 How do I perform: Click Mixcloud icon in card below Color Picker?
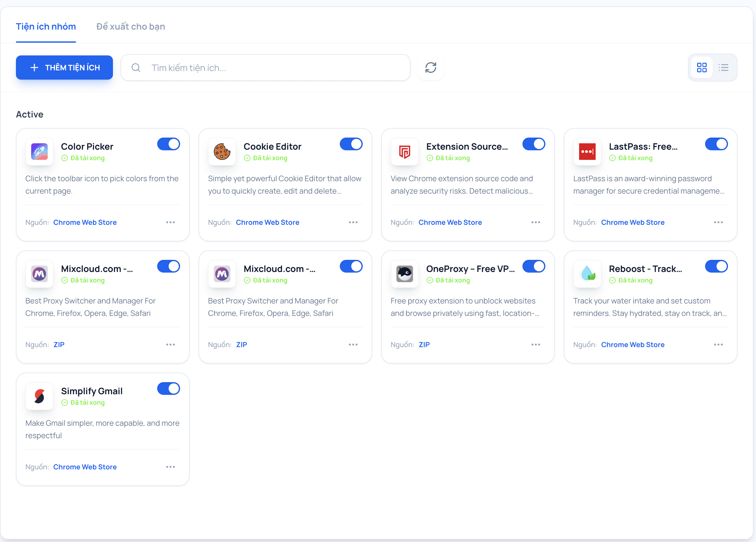[39, 274]
